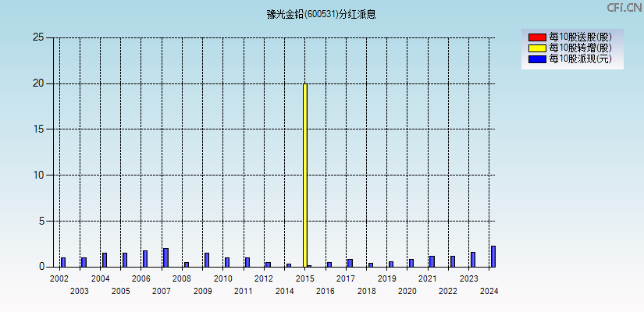Click the x-axis label 2010
The height and width of the screenshot is (312, 644).
pos(223,278)
